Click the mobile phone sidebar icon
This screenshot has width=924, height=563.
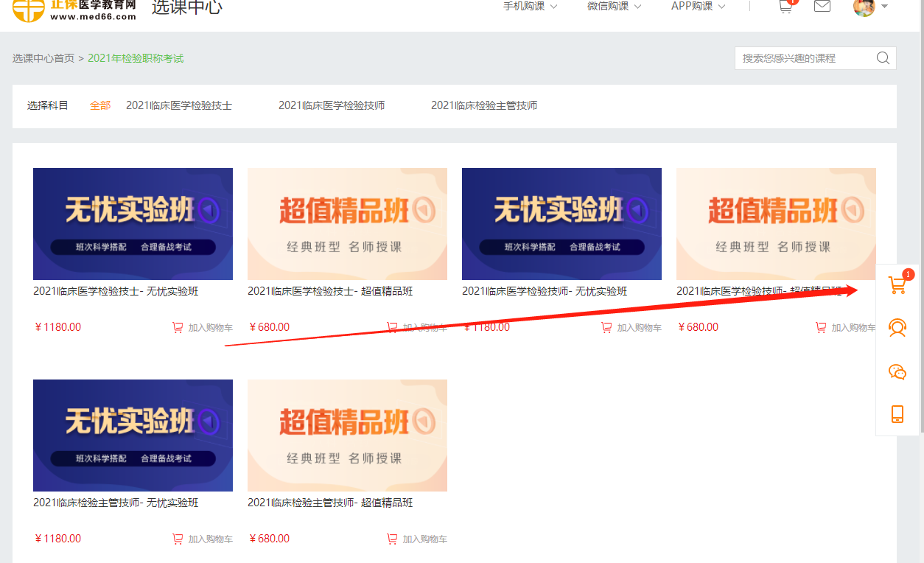897,414
